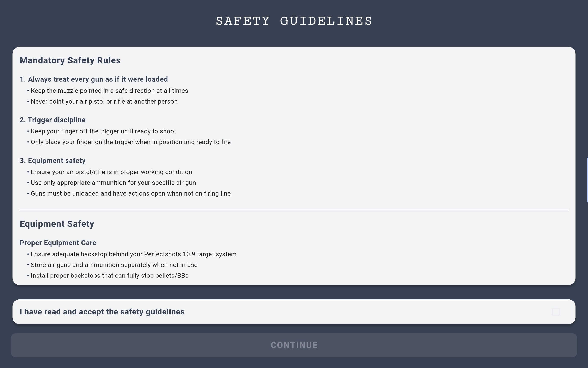Click the Trigger discipline rule heading
The width and height of the screenshot is (588, 368).
(52, 120)
